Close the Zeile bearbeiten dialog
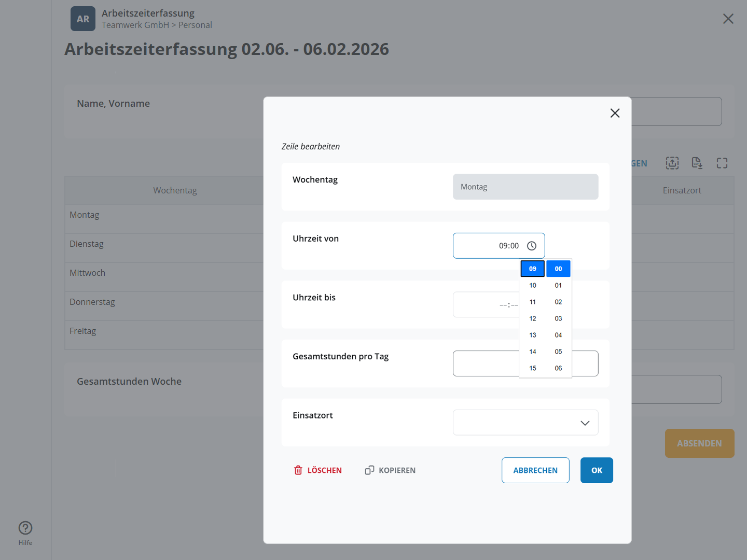The height and width of the screenshot is (560, 747). coord(615,113)
